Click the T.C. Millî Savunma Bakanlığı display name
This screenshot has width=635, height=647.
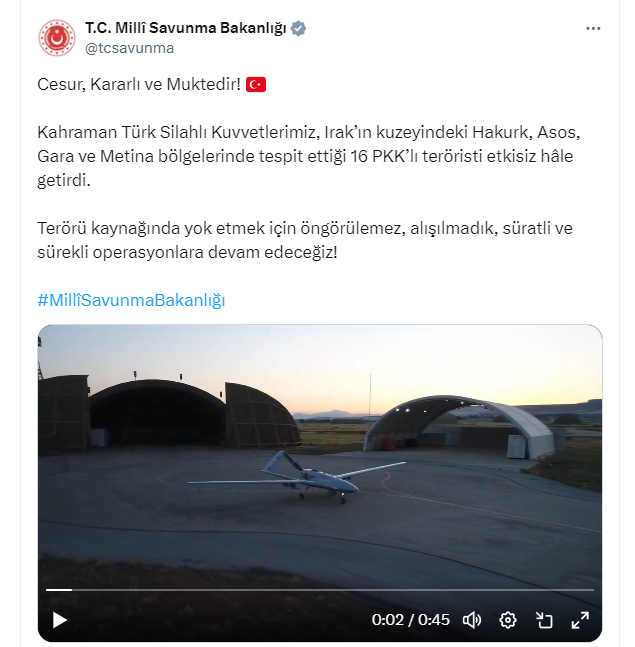(x=186, y=28)
